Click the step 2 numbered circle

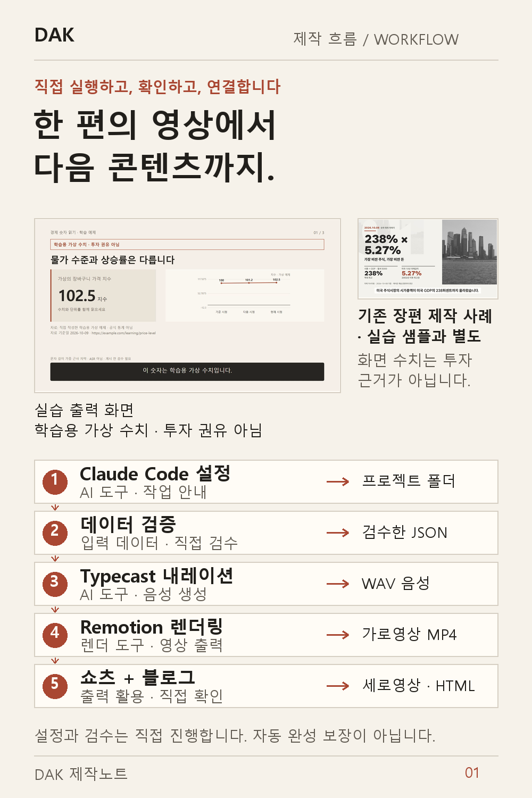pyautogui.click(x=55, y=533)
